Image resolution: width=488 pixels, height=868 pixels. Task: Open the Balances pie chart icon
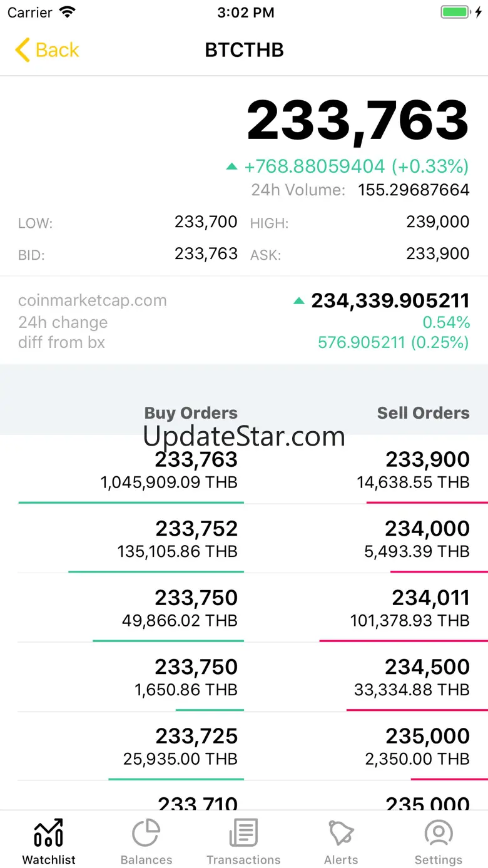click(146, 834)
